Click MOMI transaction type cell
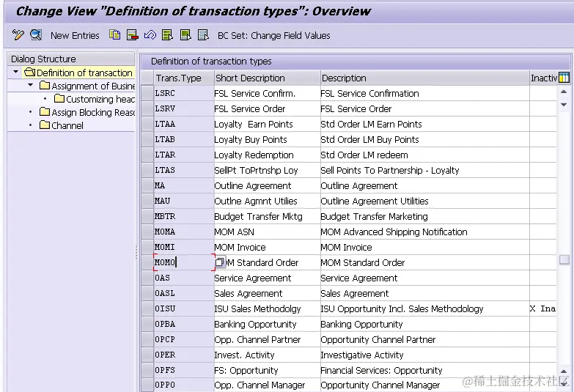Viewport: 574px width, 392px height. pyautogui.click(x=184, y=247)
